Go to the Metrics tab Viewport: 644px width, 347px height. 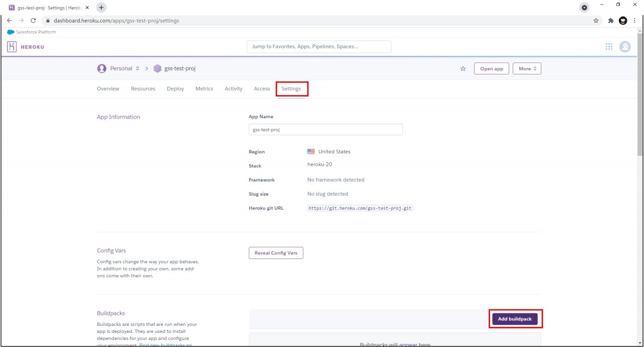click(x=204, y=89)
